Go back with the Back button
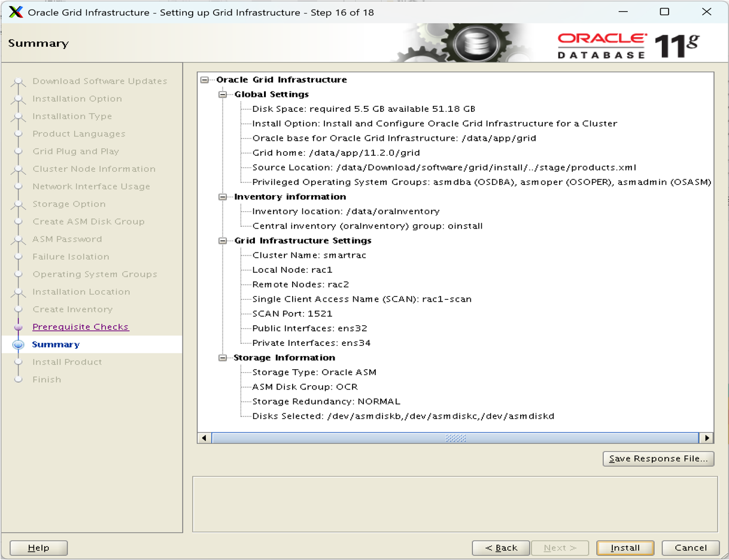This screenshot has width=729, height=560. click(x=501, y=547)
